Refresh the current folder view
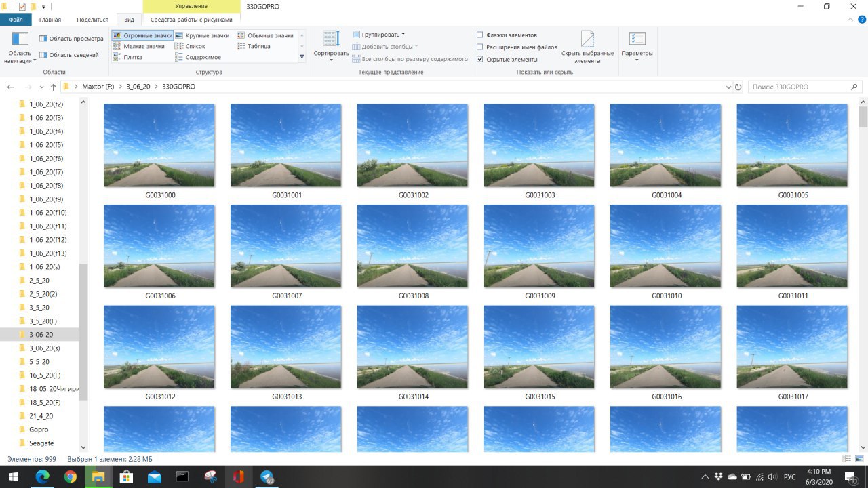Image resolution: width=868 pixels, height=488 pixels. click(738, 87)
